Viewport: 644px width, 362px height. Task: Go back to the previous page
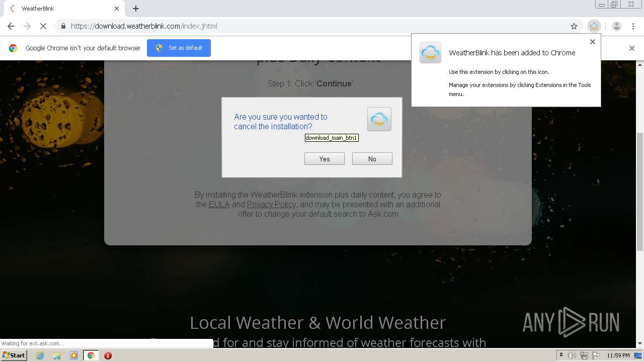[11, 26]
